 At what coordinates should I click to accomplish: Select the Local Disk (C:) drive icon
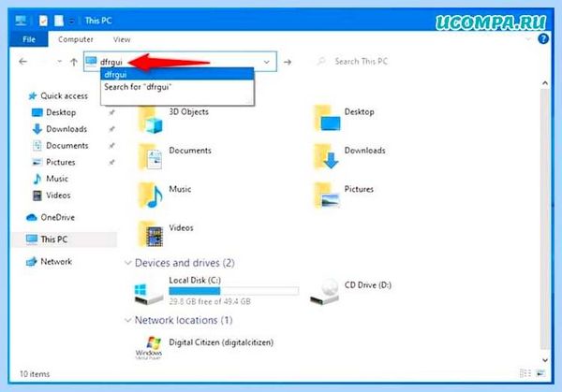[x=149, y=294]
